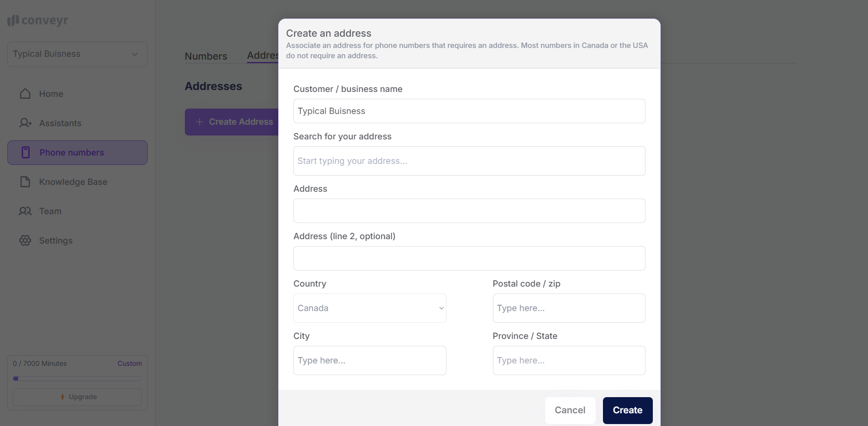Click the Settings gear icon
The height and width of the screenshot is (426, 868).
25,241
